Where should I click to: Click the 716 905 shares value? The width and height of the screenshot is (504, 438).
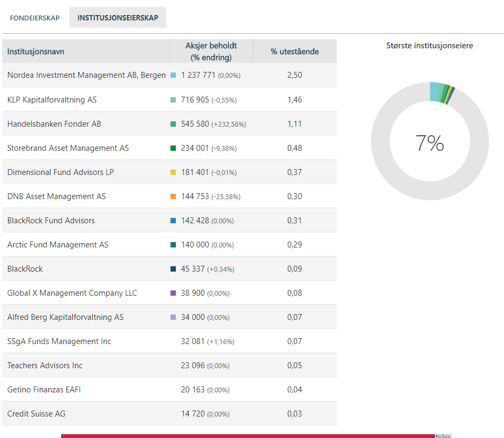click(x=195, y=100)
